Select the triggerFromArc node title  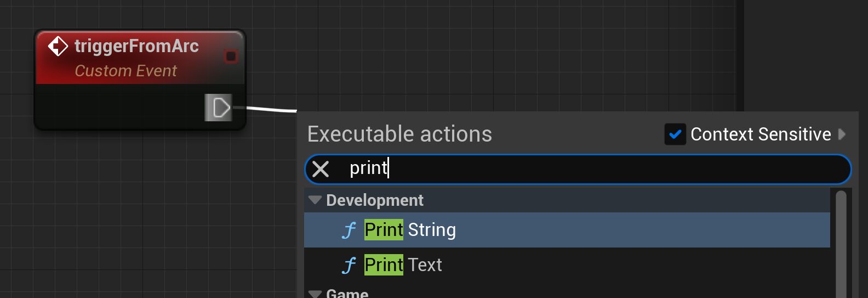136,46
